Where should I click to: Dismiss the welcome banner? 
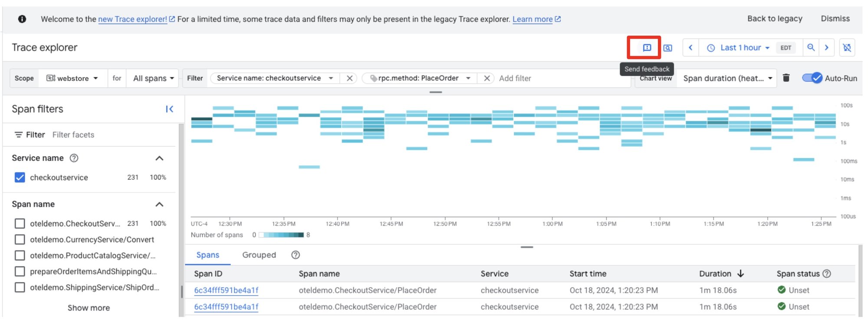tap(835, 19)
